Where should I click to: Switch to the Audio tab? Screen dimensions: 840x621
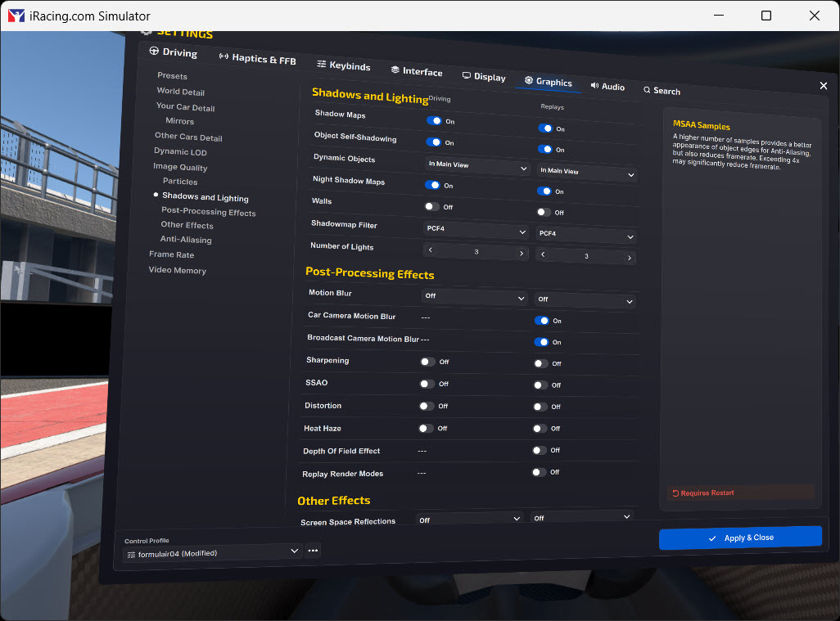[607, 86]
